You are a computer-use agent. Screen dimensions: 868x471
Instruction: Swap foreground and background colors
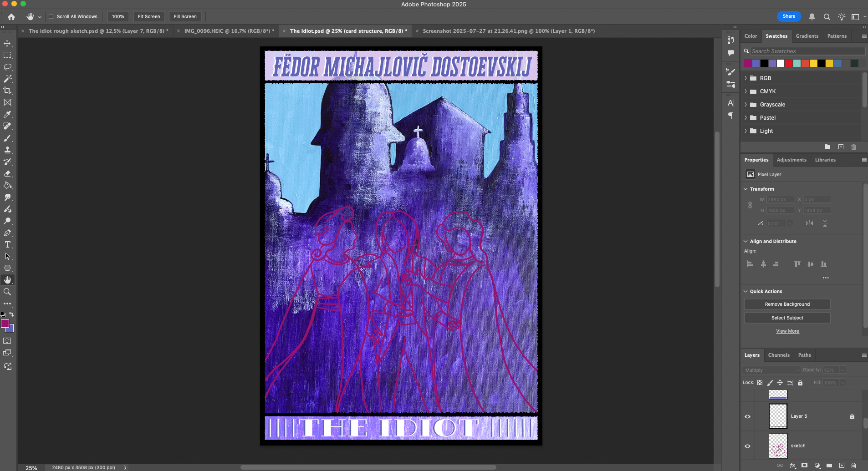point(12,314)
